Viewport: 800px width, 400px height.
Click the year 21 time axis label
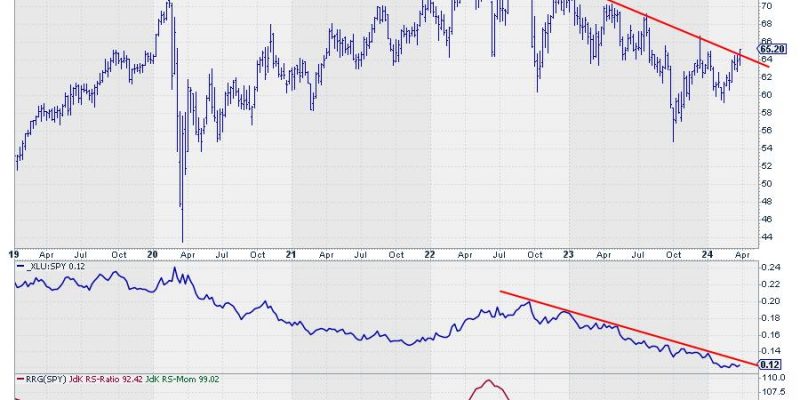[x=291, y=254]
